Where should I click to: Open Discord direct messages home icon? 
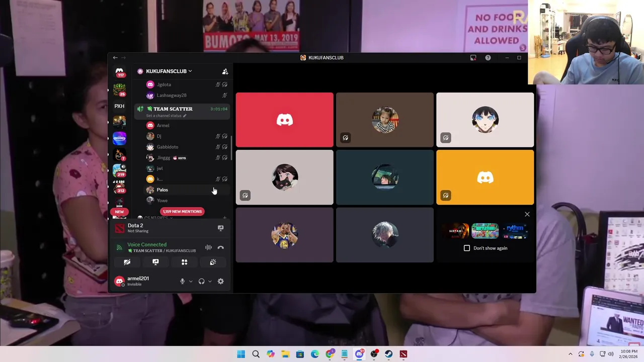119,71
